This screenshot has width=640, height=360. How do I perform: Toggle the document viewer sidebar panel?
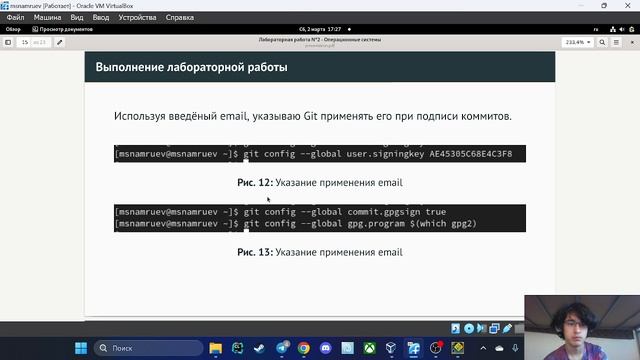pos(8,42)
